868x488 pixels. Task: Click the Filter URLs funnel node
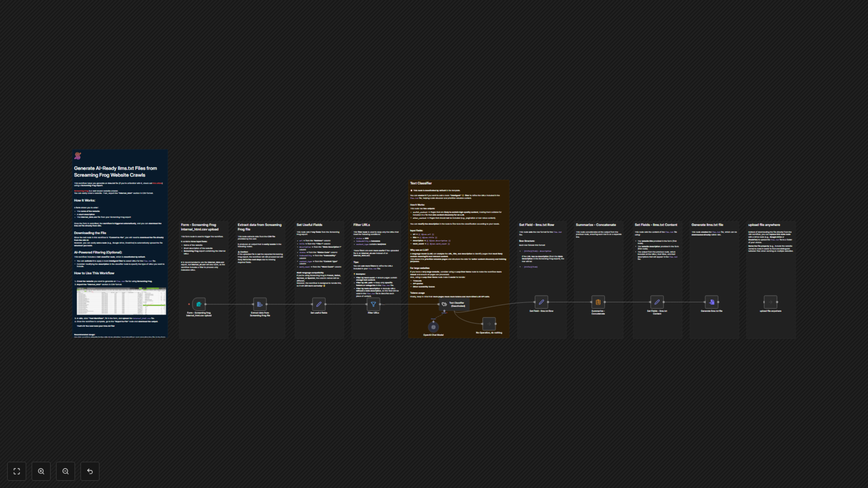[373, 304]
